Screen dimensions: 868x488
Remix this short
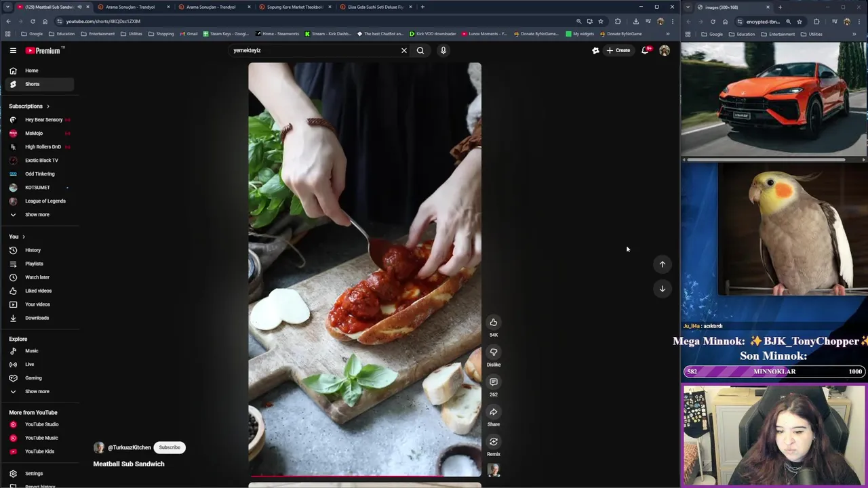coord(494,442)
